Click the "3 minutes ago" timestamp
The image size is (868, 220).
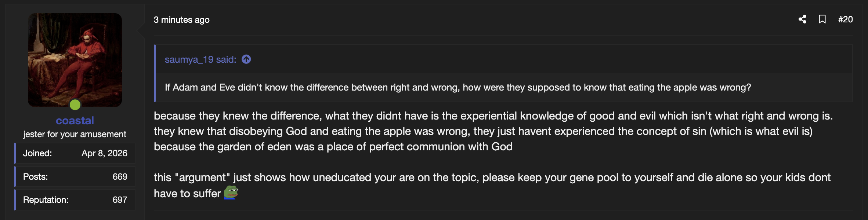[x=181, y=20]
